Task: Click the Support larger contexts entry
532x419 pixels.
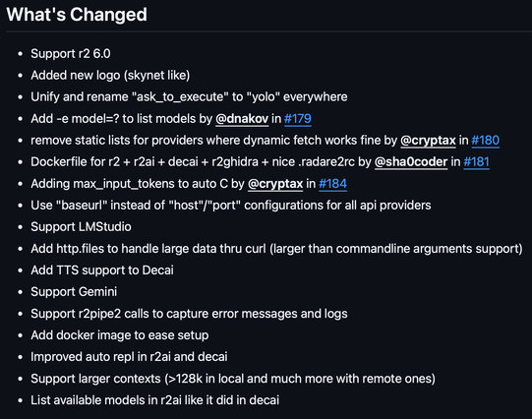Action: click(233, 379)
